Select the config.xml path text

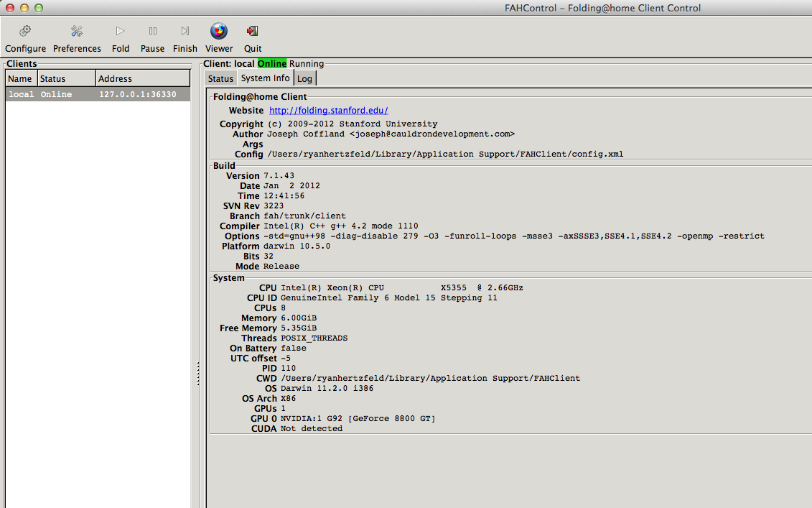pyautogui.click(x=445, y=154)
